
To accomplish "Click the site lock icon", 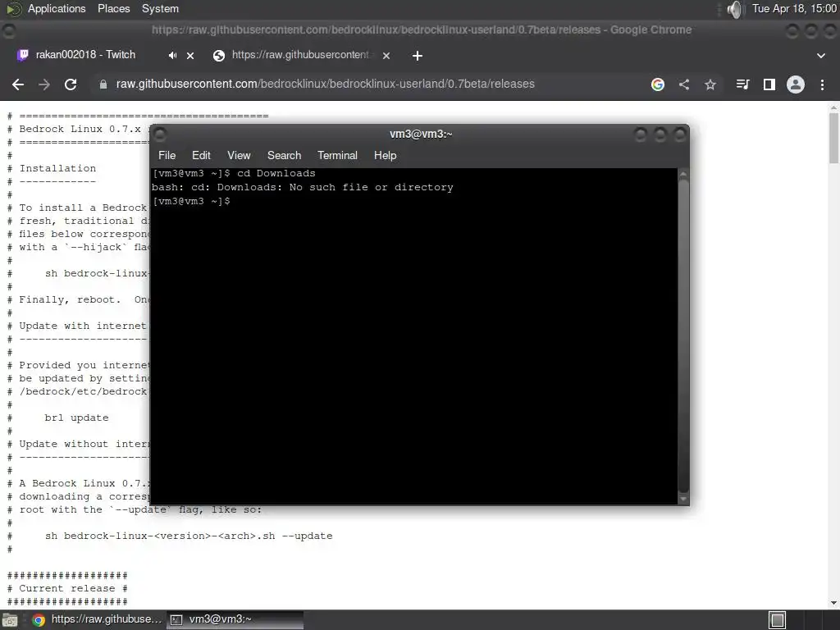I will 103,84.
